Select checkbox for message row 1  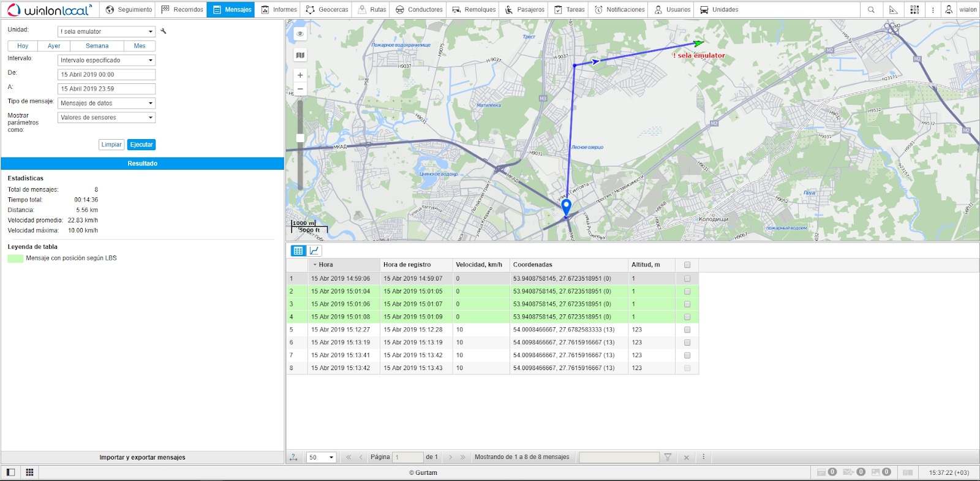[x=687, y=279]
